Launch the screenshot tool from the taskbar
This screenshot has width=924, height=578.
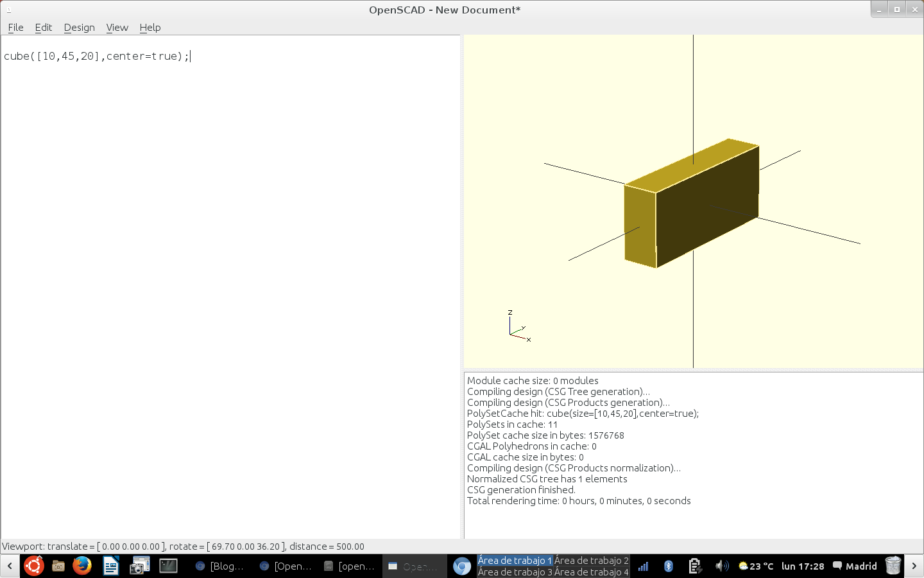139,566
